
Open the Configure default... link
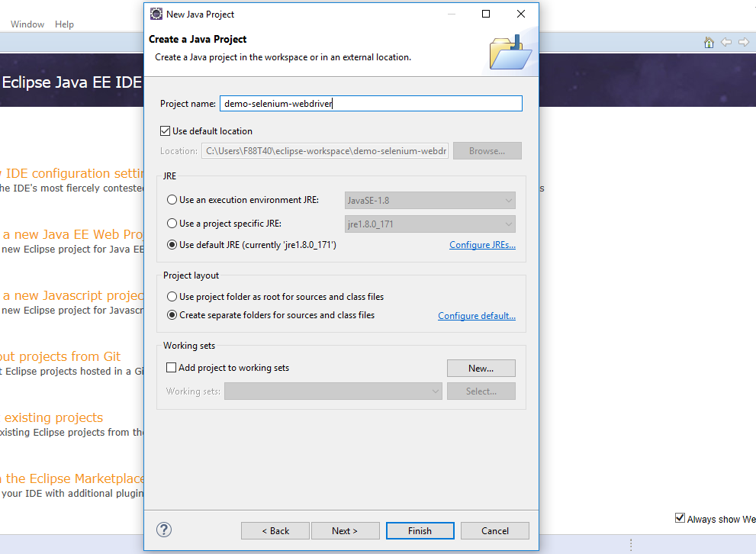coord(477,316)
